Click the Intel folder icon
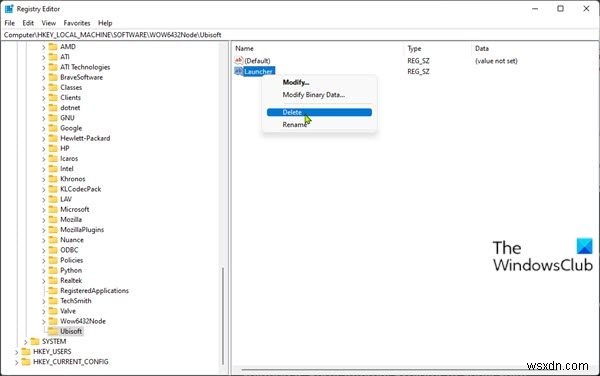The width and height of the screenshot is (600, 376). [x=53, y=169]
